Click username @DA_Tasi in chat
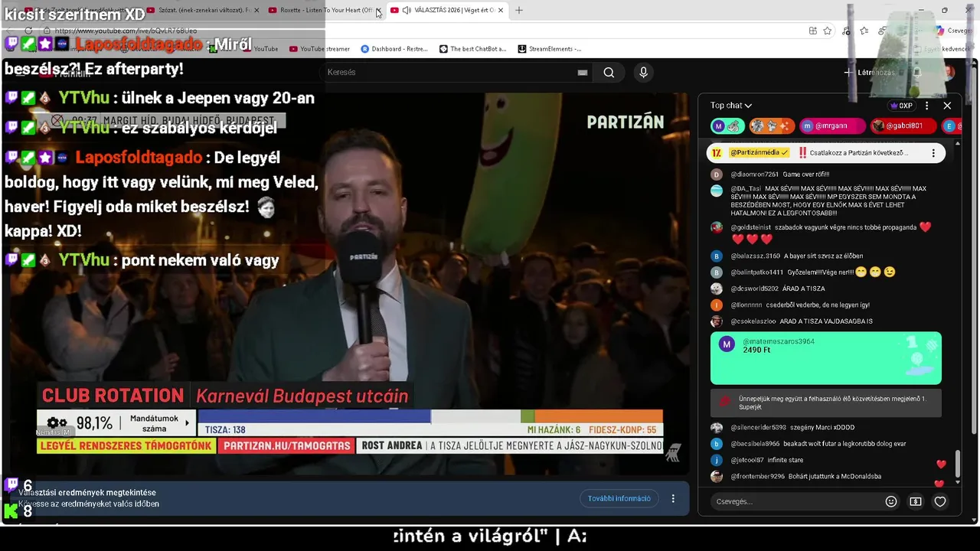Screen dimensions: 980x551 [745, 188]
